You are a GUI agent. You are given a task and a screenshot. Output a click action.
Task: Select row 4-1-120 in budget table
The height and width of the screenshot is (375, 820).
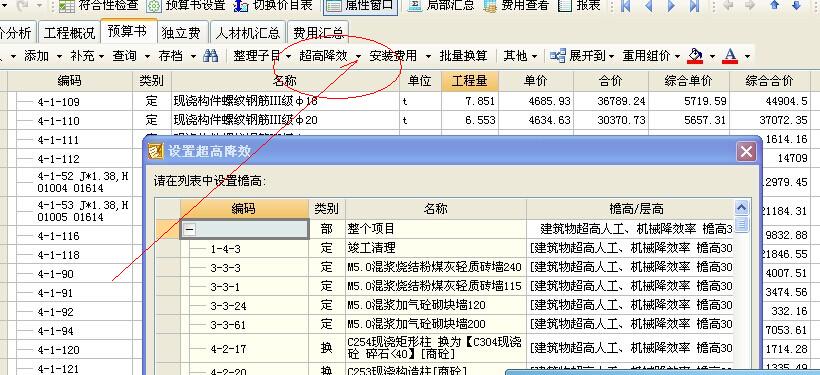point(59,350)
